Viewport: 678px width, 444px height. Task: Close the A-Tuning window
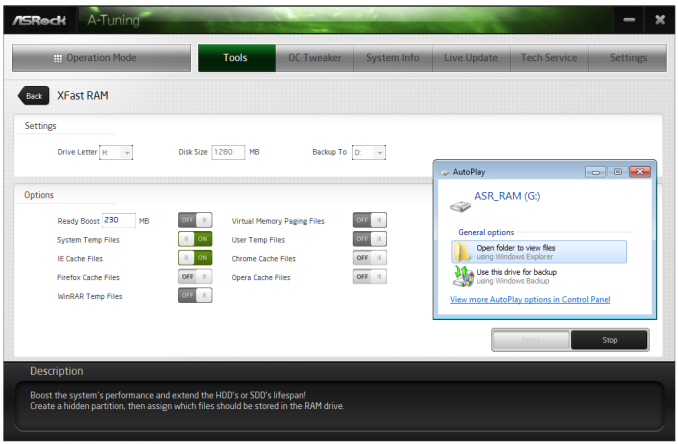tap(659, 20)
